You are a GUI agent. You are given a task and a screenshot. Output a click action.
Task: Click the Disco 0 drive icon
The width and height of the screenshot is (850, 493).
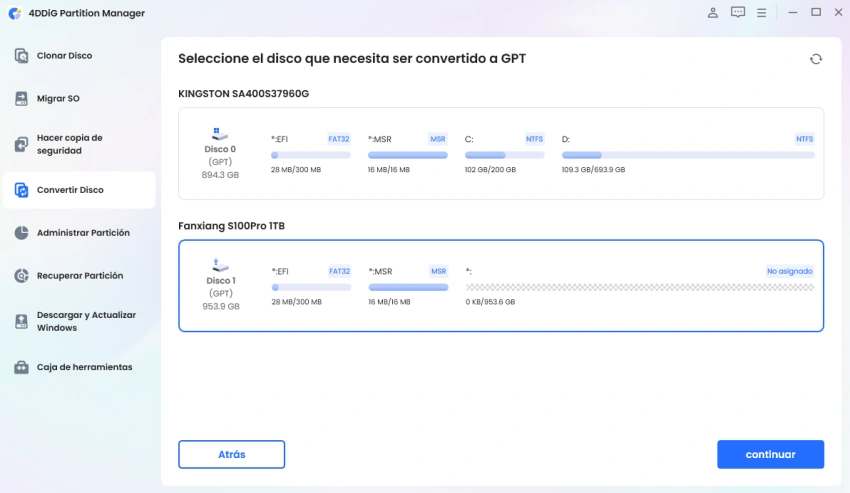pos(220,133)
